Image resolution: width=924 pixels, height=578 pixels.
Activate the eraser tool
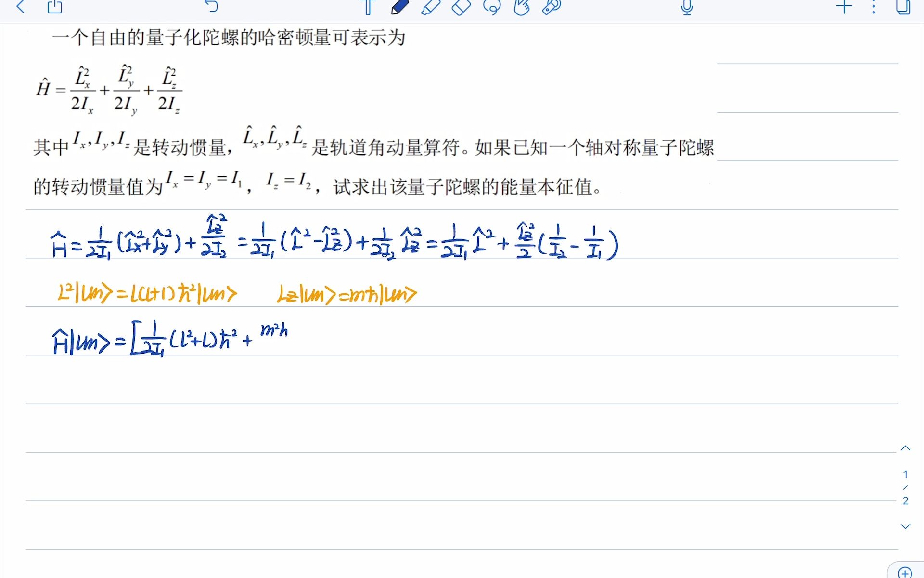(460, 7)
